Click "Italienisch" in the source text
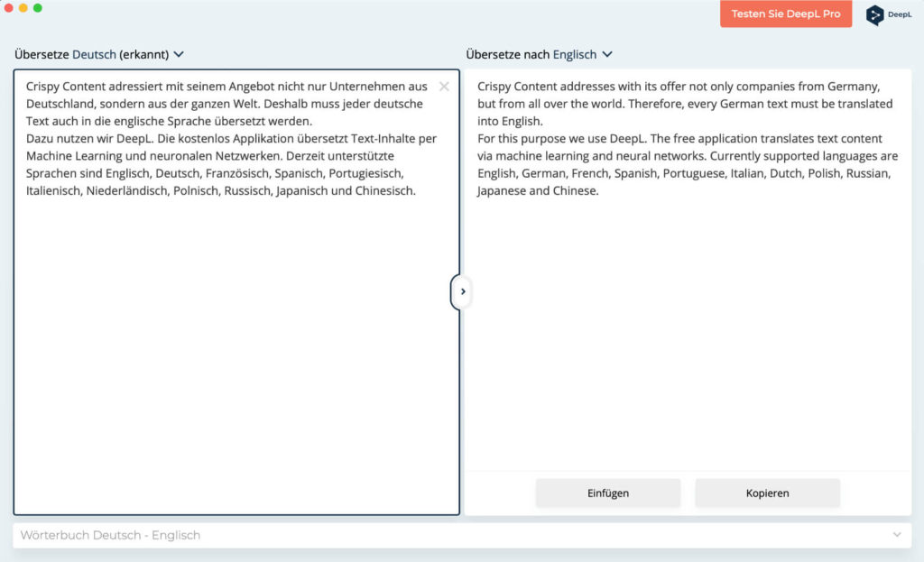 click(53, 191)
